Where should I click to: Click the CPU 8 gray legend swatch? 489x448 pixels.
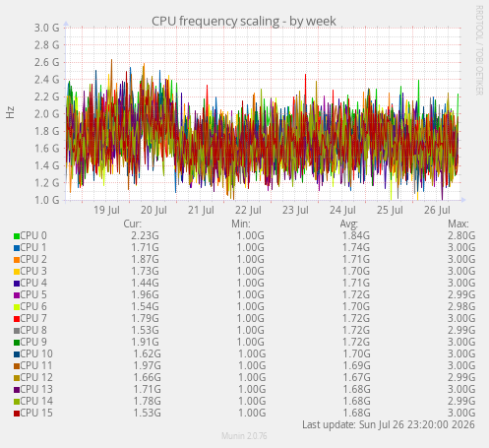17,331
